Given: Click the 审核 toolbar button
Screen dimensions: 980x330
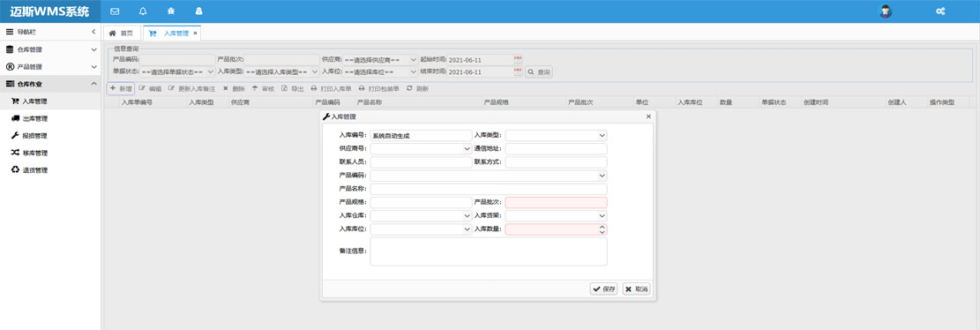Looking at the screenshot, I should click(x=263, y=89).
